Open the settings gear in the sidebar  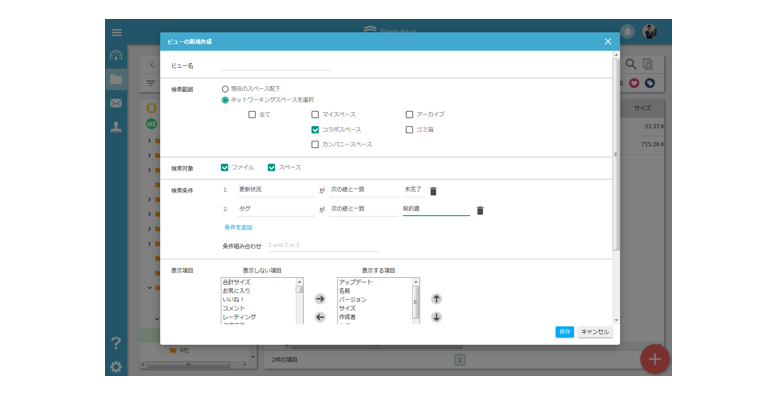116,367
